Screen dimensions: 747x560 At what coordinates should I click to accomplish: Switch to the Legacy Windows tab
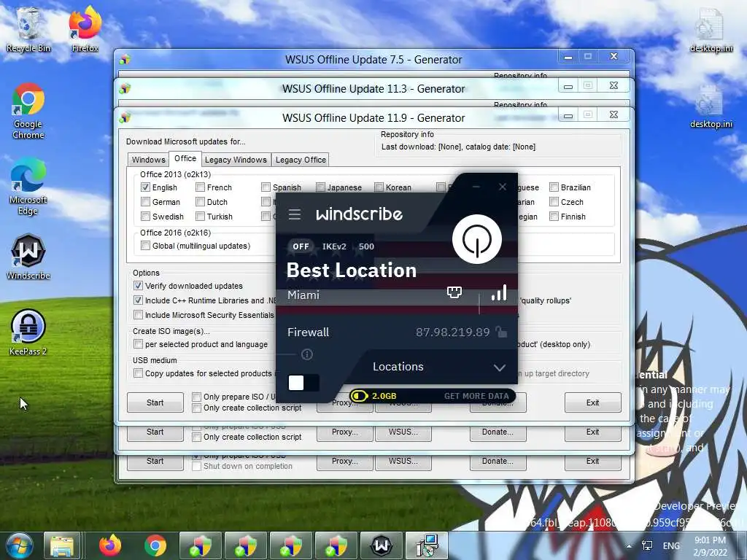[x=236, y=160]
